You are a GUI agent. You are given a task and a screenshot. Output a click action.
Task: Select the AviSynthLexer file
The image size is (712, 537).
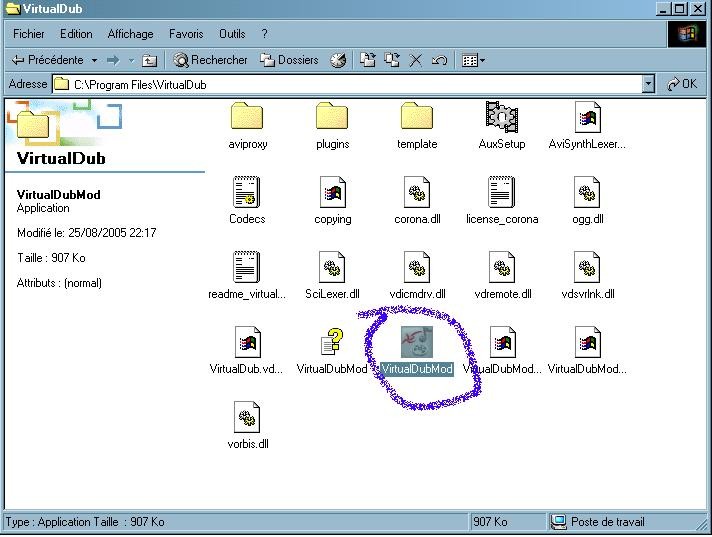[x=587, y=126]
